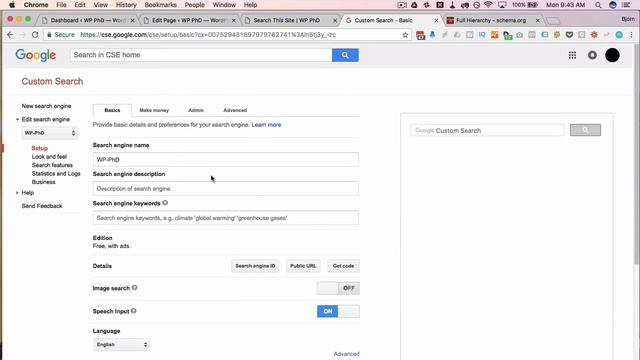Viewport: 640px width, 360px height.
Task: Click the preview Google Custom Search box
Action: 487,130
